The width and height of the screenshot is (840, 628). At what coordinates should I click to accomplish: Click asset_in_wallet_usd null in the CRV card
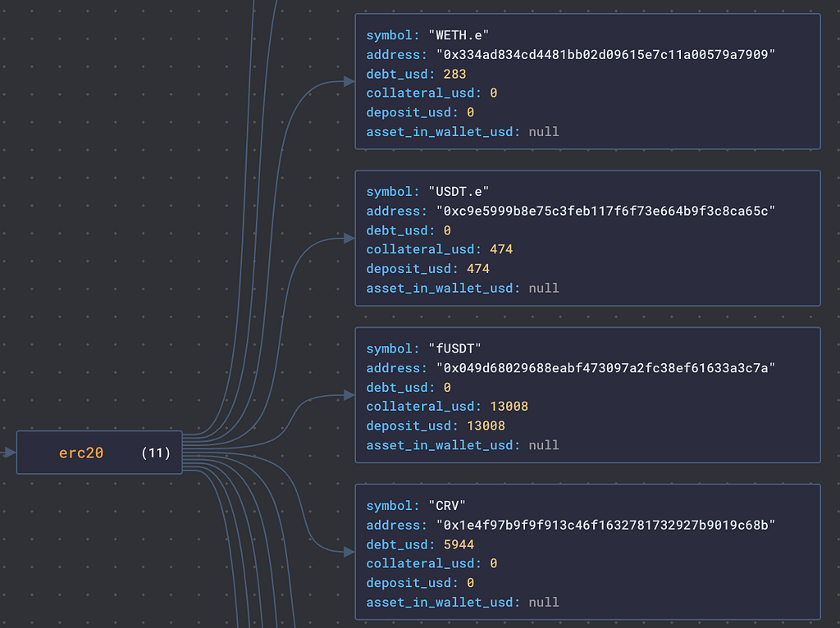click(x=544, y=603)
